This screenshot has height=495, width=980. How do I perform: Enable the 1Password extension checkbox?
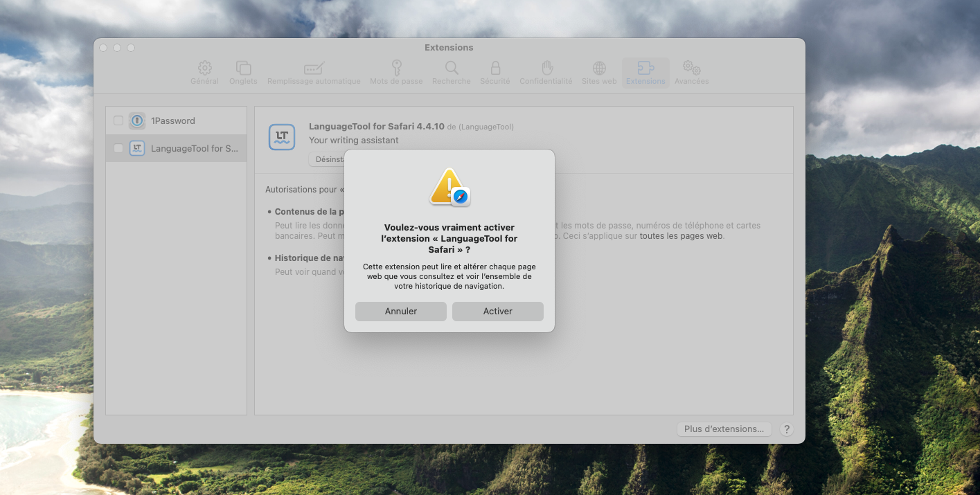click(x=118, y=120)
